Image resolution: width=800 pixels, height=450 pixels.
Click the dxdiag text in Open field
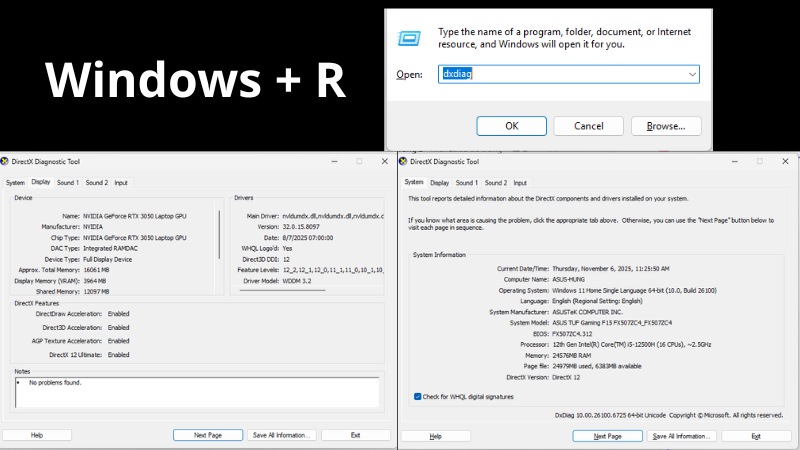pyautogui.click(x=457, y=74)
